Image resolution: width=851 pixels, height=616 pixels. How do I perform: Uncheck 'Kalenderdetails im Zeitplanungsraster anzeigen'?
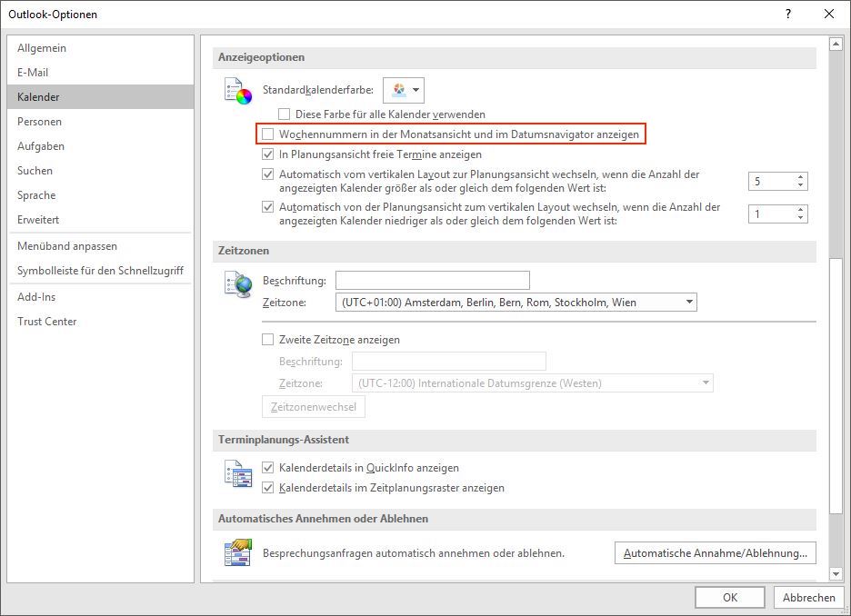coord(267,488)
